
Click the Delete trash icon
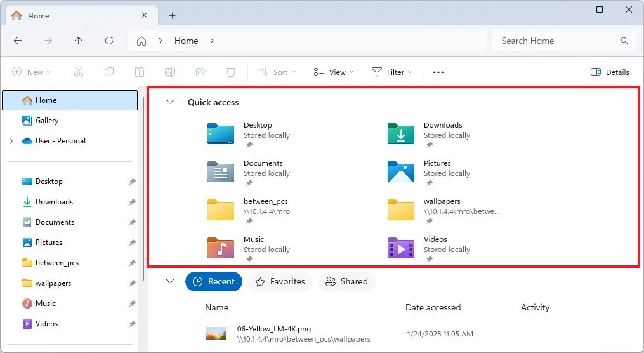(231, 72)
